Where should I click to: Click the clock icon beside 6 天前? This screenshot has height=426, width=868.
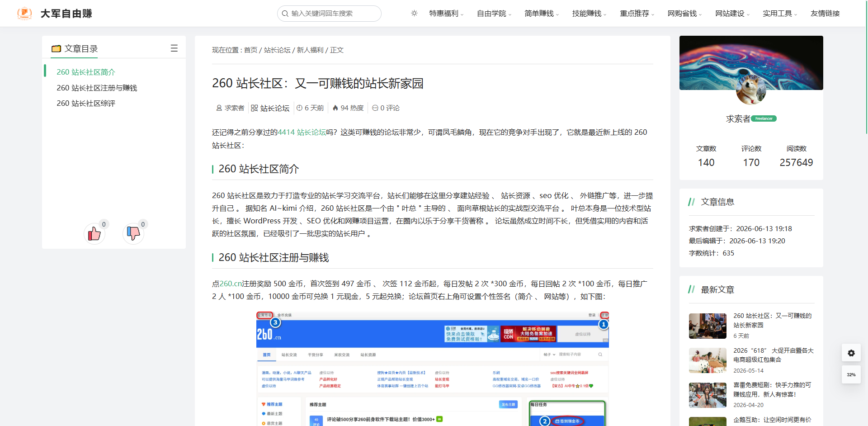[x=299, y=108]
